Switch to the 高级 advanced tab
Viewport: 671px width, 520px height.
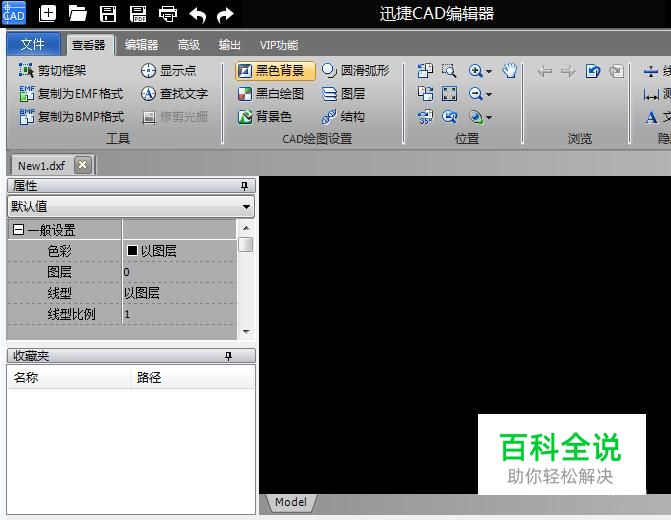click(189, 45)
